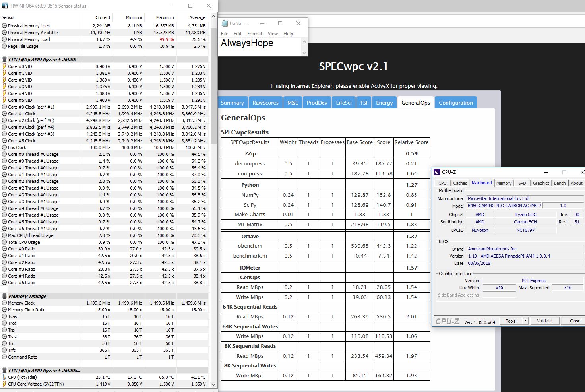Image resolution: width=585 pixels, height=392 pixels.
Task: Click the Bus Clock sensor icon
Action: pyautogui.click(x=4, y=147)
